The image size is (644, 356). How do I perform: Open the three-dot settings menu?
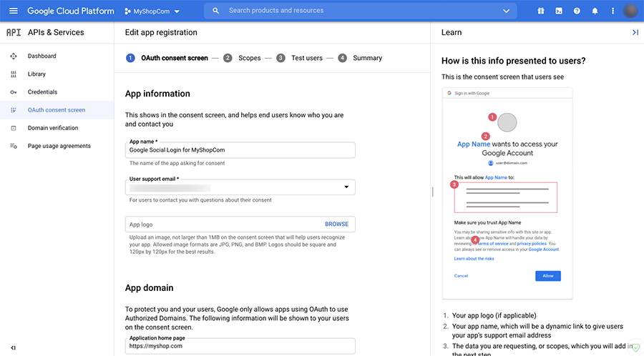[613, 11]
